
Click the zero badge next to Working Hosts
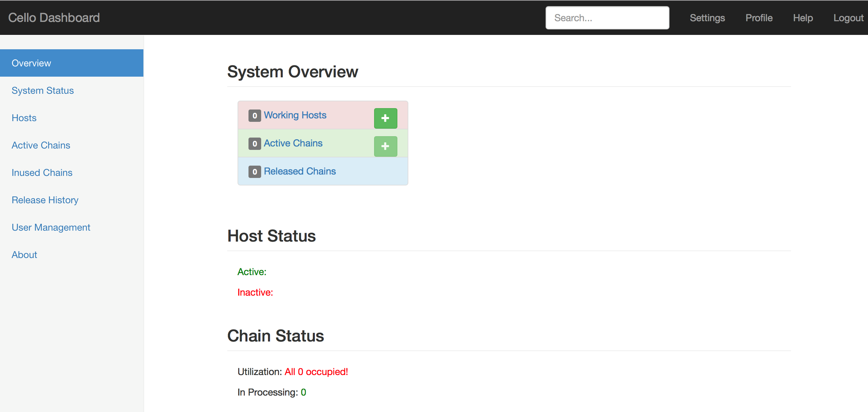pos(254,116)
